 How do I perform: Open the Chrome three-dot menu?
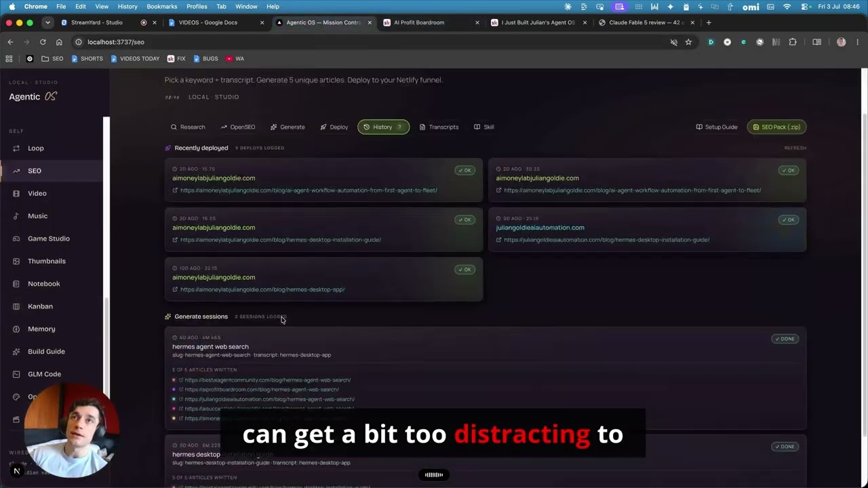tap(857, 42)
